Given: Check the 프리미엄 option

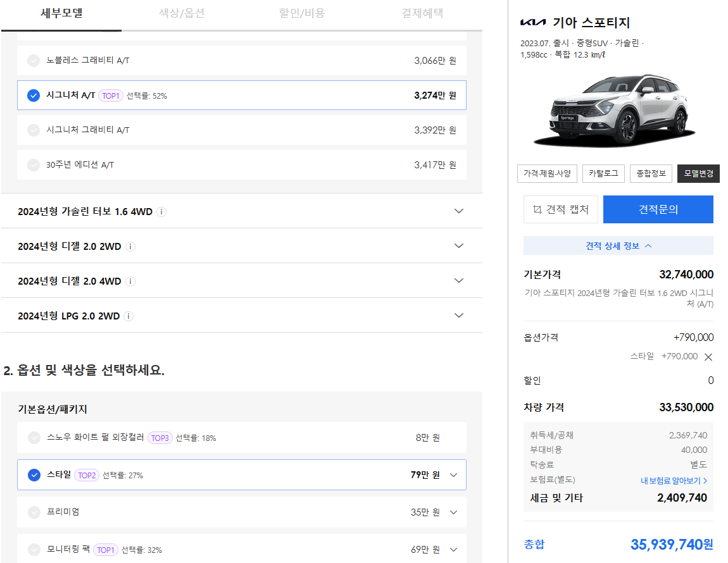Looking at the screenshot, I should click(34, 512).
